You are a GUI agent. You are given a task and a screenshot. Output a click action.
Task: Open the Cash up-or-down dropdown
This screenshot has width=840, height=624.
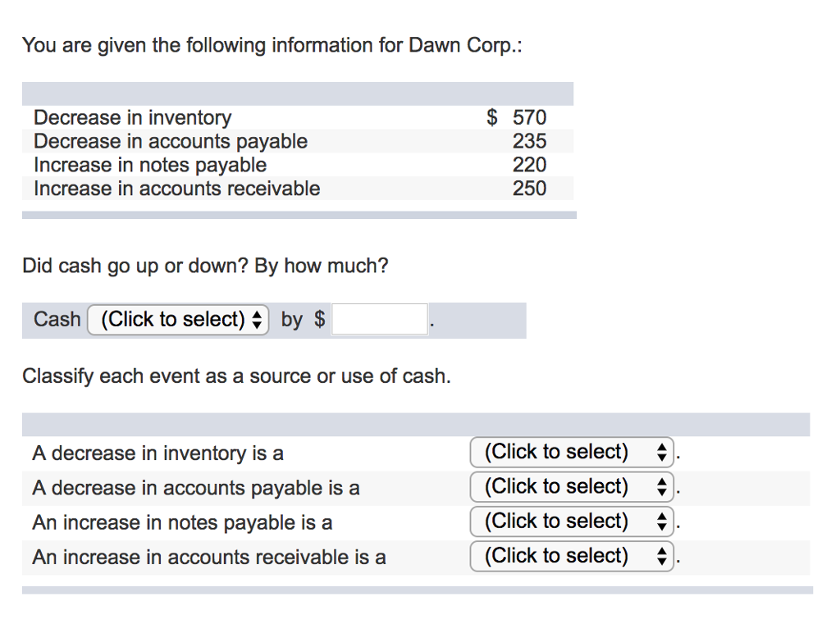coord(177,320)
